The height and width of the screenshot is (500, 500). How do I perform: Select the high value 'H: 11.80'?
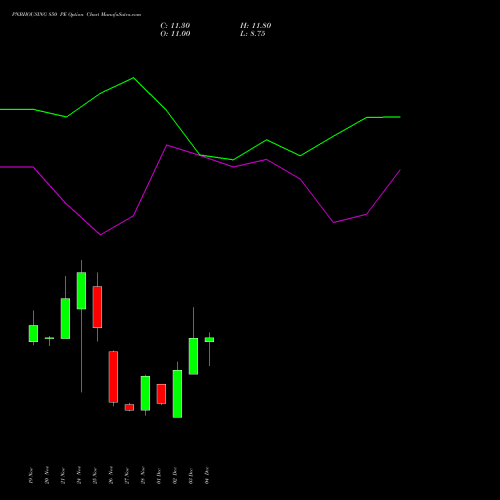[256, 26]
